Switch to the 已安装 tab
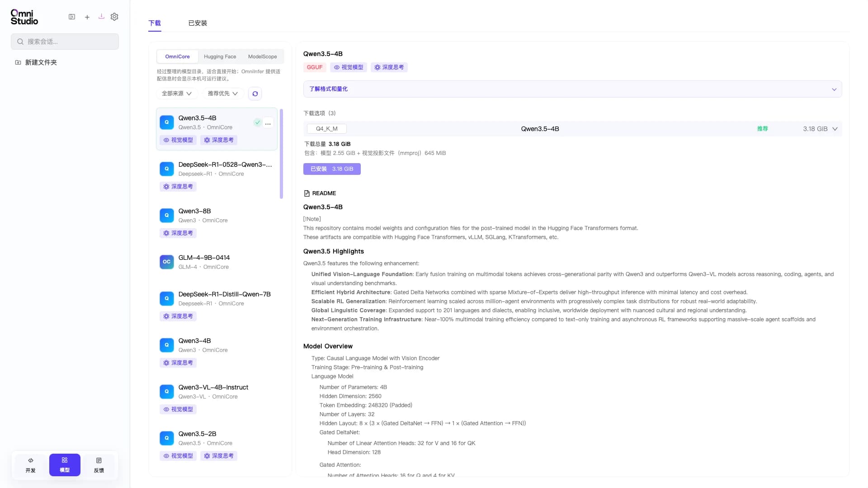This screenshot has width=868, height=488. click(x=198, y=23)
